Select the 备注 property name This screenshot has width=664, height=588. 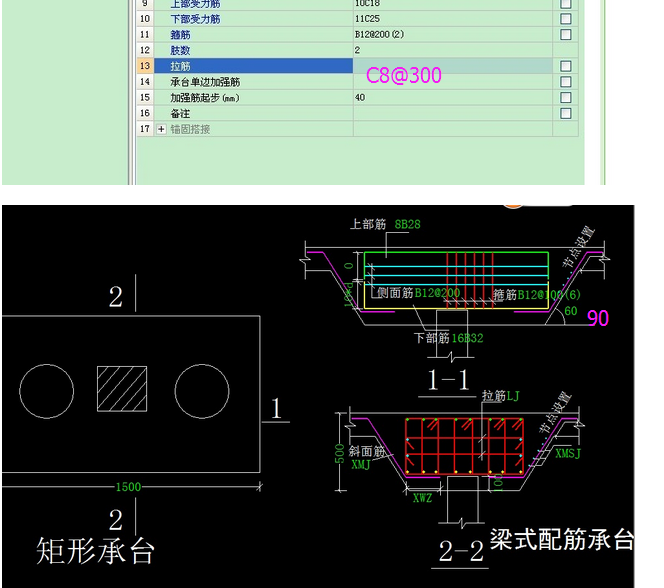(180, 113)
